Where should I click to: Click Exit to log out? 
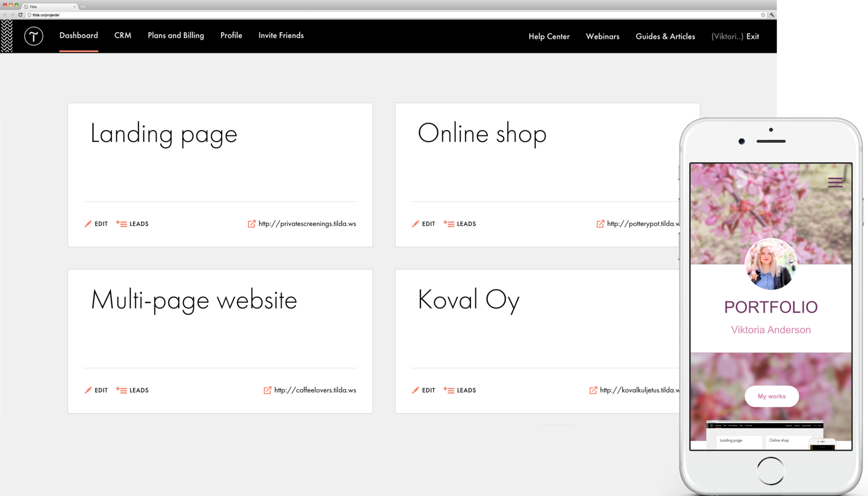click(753, 37)
